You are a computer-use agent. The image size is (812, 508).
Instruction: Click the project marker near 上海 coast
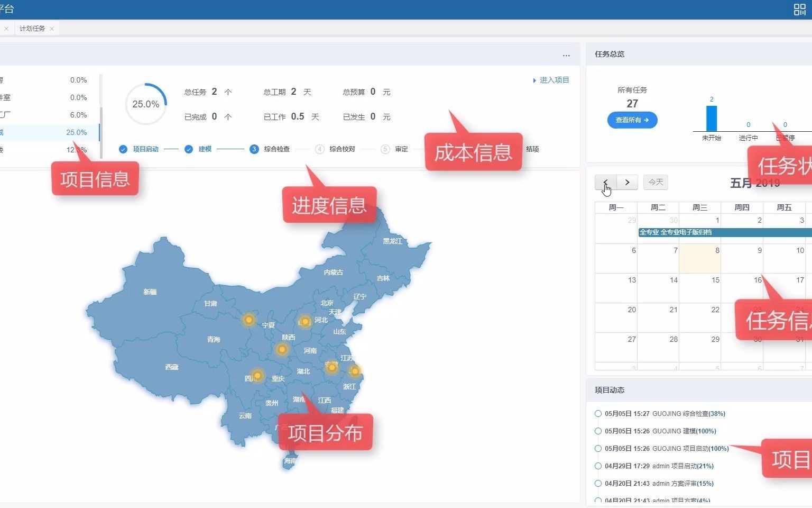[355, 371]
